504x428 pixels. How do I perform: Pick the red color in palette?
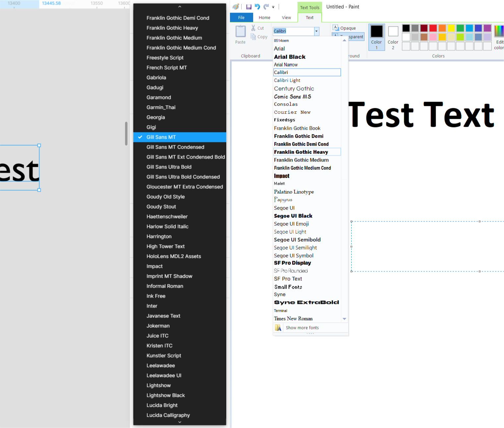coord(433,28)
